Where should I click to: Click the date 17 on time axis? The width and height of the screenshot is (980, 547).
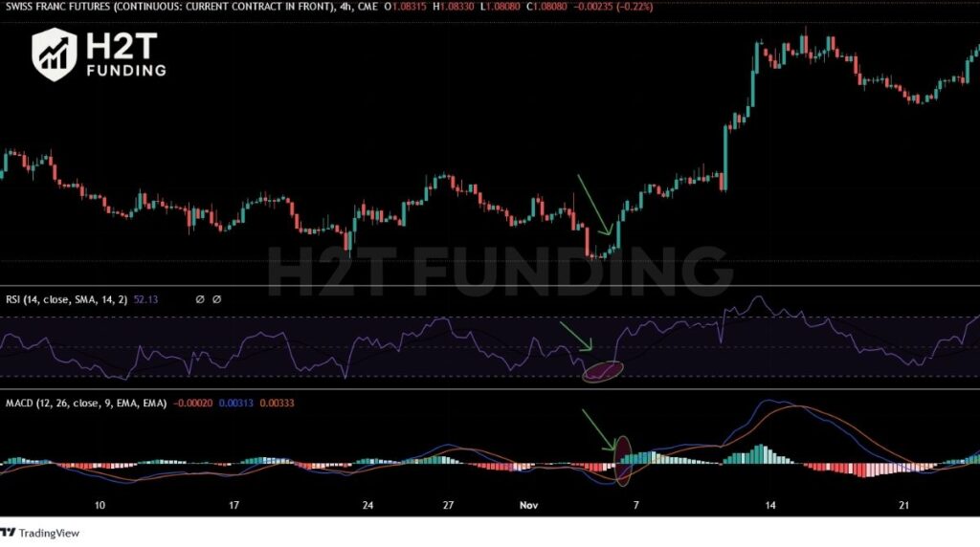[x=234, y=505]
